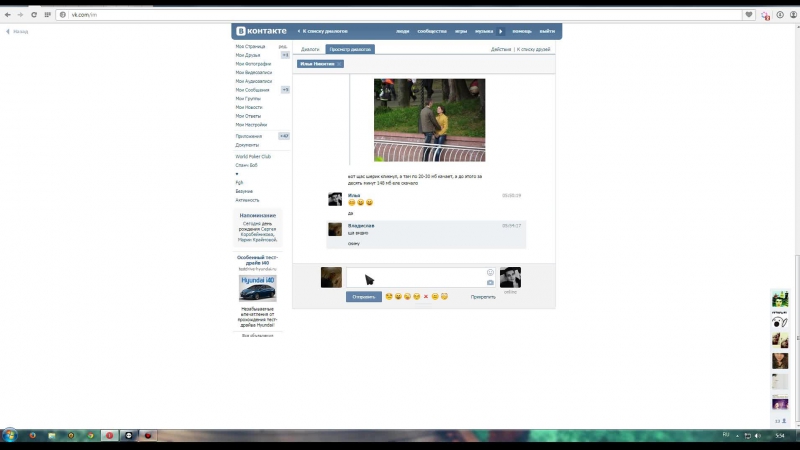Click the red X in emoji row
Viewport: 800px width, 450px height.
(x=426, y=296)
